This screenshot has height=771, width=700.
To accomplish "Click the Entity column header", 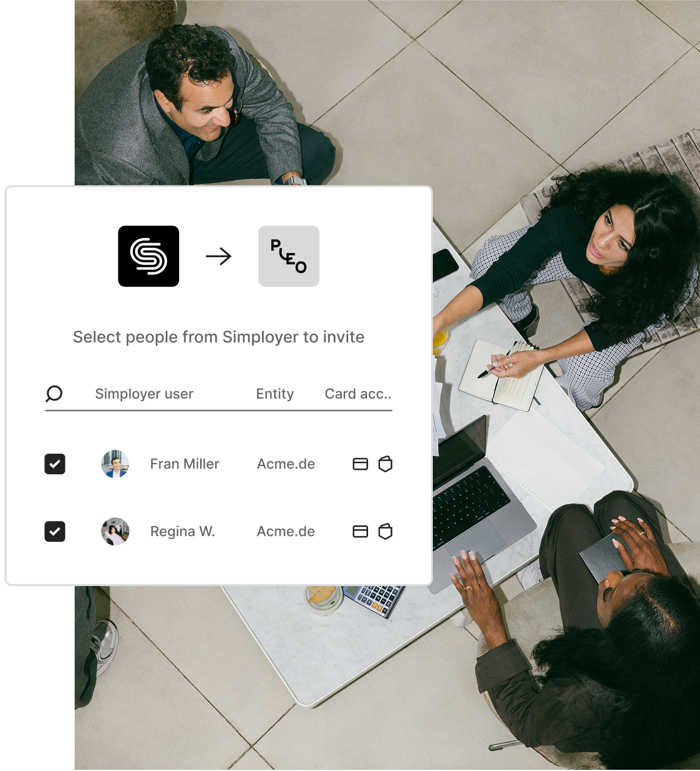I will 275,394.
